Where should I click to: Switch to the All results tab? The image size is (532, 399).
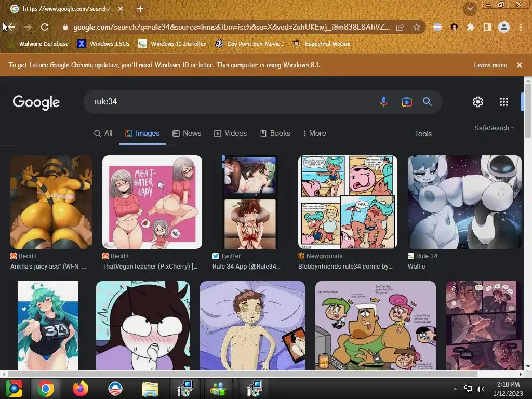click(103, 134)
